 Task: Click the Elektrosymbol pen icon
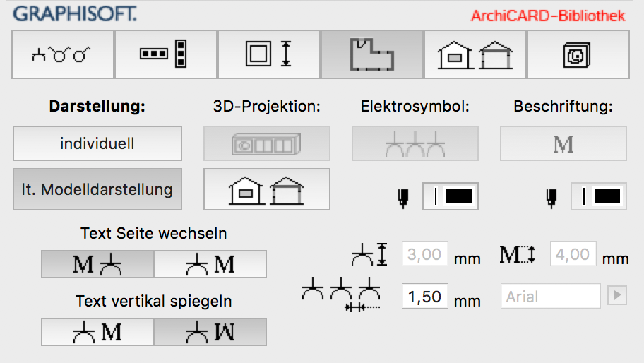coord(403,198)
